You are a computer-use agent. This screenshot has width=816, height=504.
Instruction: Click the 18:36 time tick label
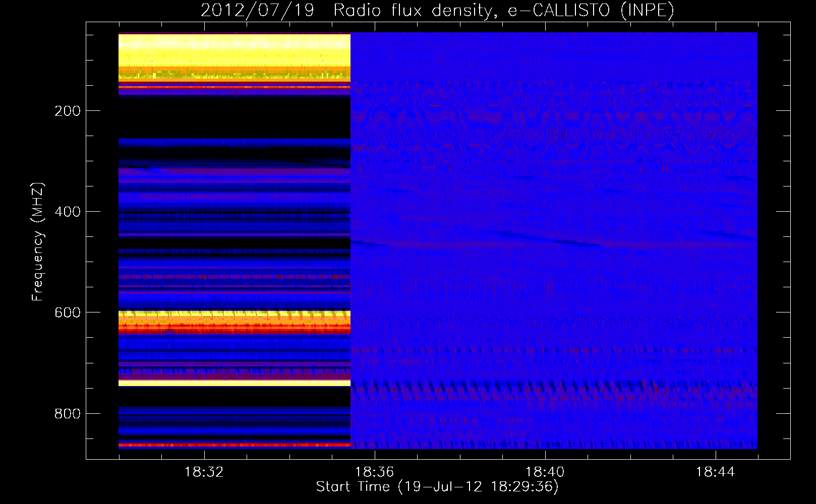click(x=374, y=472)
